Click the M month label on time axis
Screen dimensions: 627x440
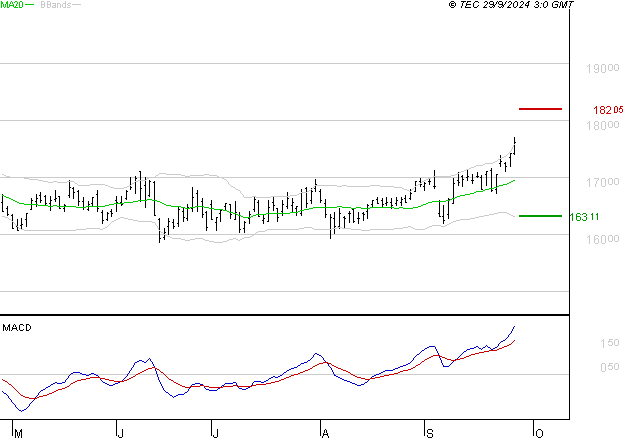18,434
